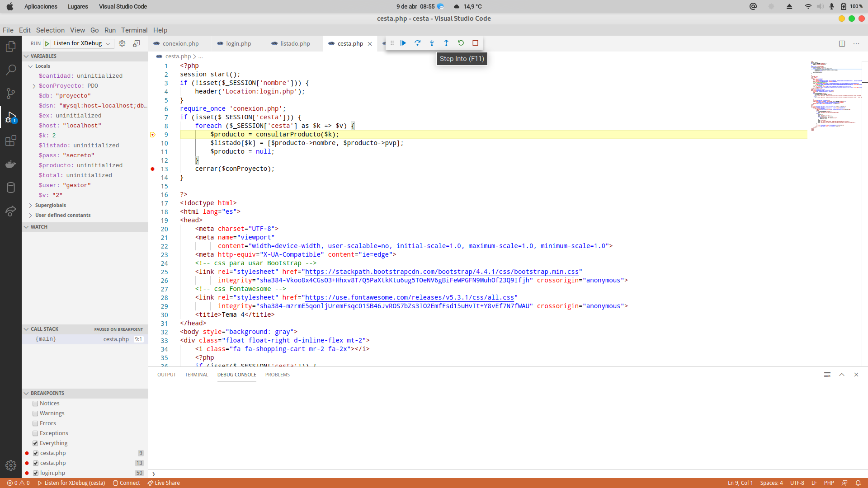Open the Extensions view

click(11, 141)
